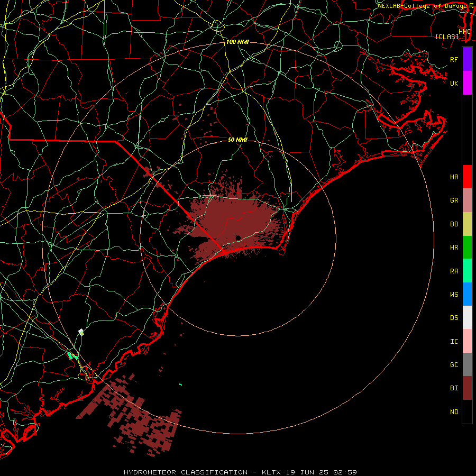Click the BD legend label
Viewport: 476px width, 476px height.
454,224
